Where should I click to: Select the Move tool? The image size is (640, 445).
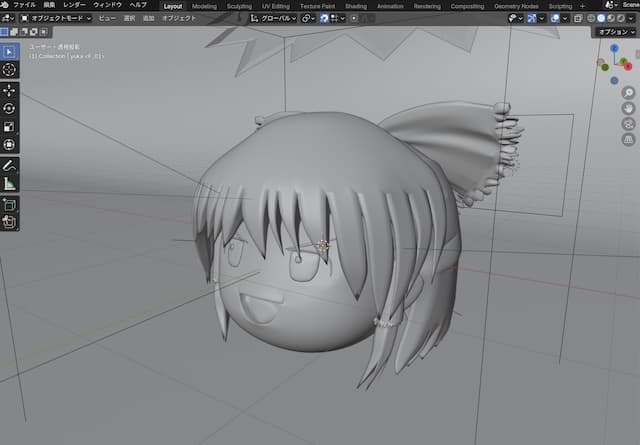(x=10, y=89)
